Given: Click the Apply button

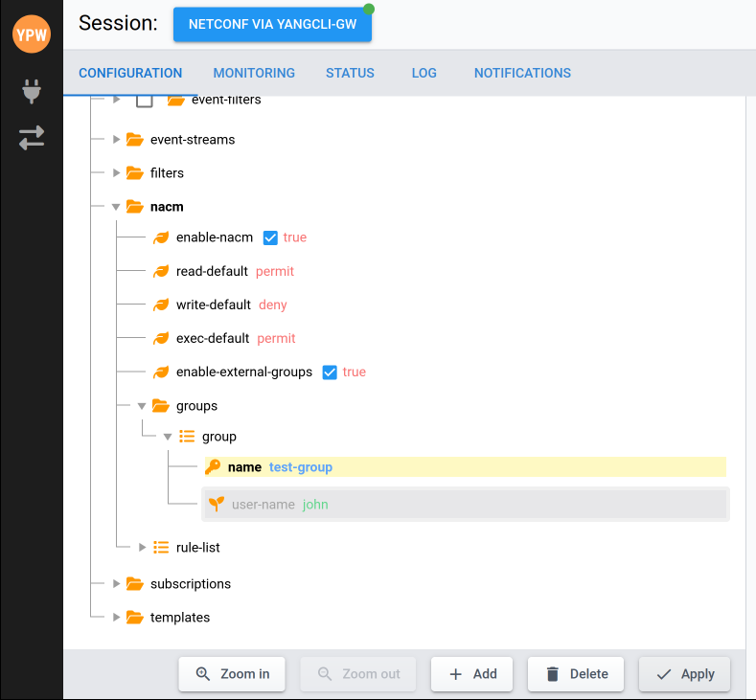Looking at the screenshot, I should pos(684,674).
